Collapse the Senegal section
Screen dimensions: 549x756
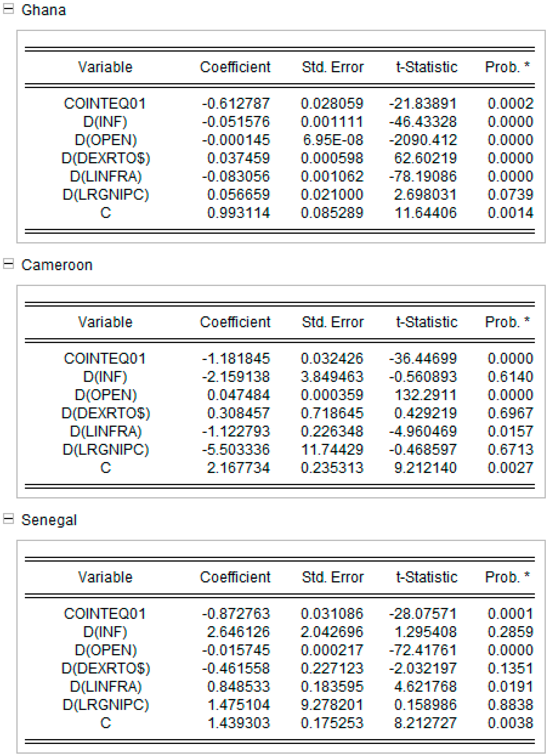pyautogui.click(x=8, y=519)
